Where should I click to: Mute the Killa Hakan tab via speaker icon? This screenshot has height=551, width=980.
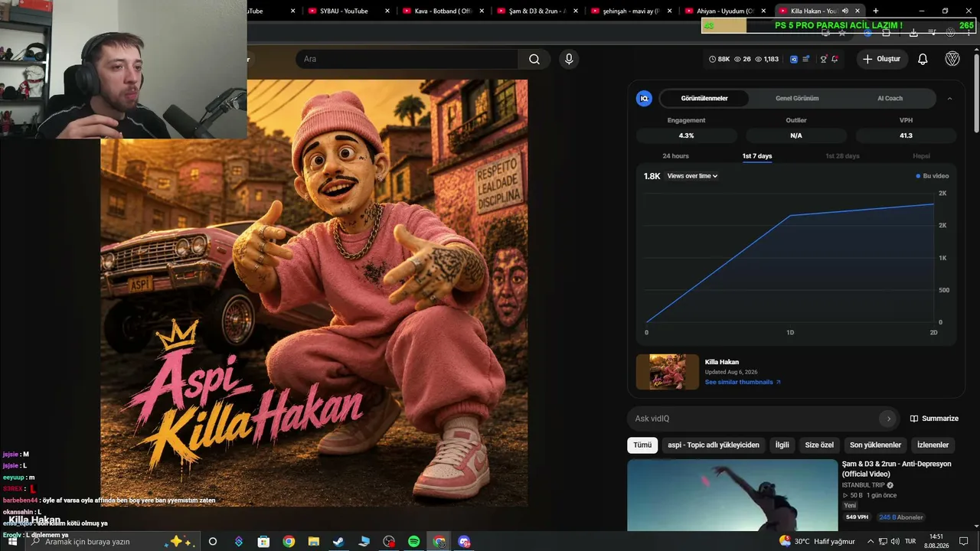(x=844, y=11)
